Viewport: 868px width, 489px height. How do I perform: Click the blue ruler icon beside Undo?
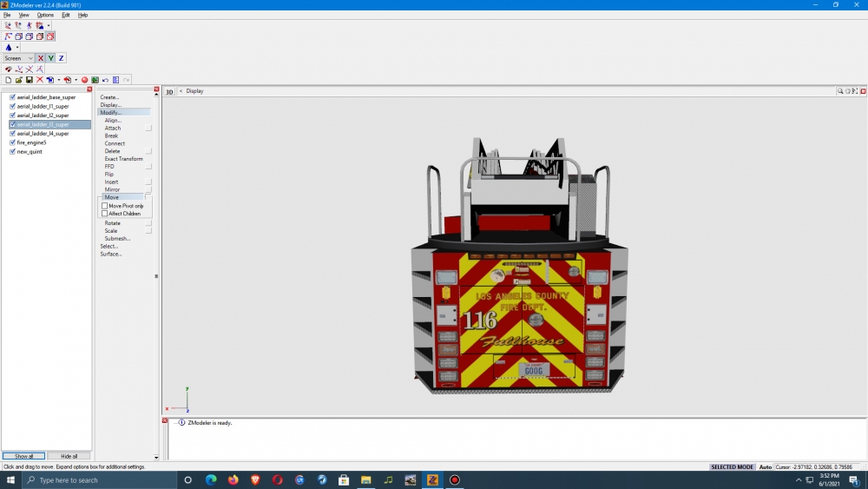[115, 80]
